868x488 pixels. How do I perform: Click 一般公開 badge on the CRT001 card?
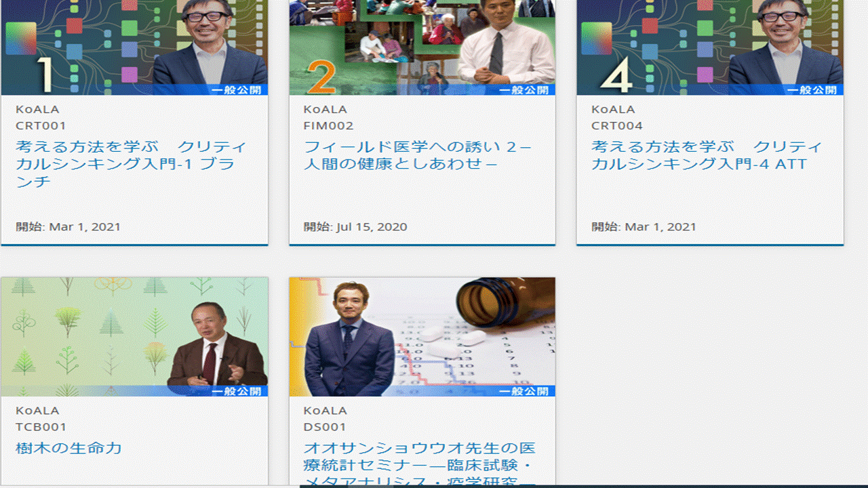[x=236, y=89]
